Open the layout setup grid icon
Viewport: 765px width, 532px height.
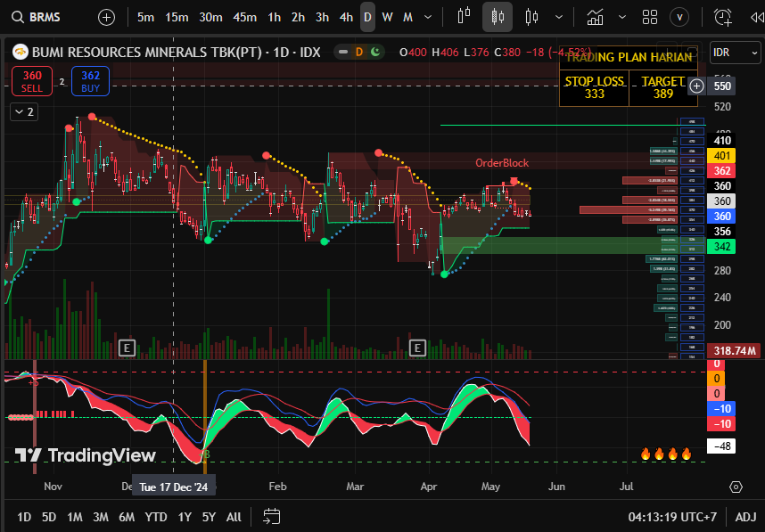(650, 17)
